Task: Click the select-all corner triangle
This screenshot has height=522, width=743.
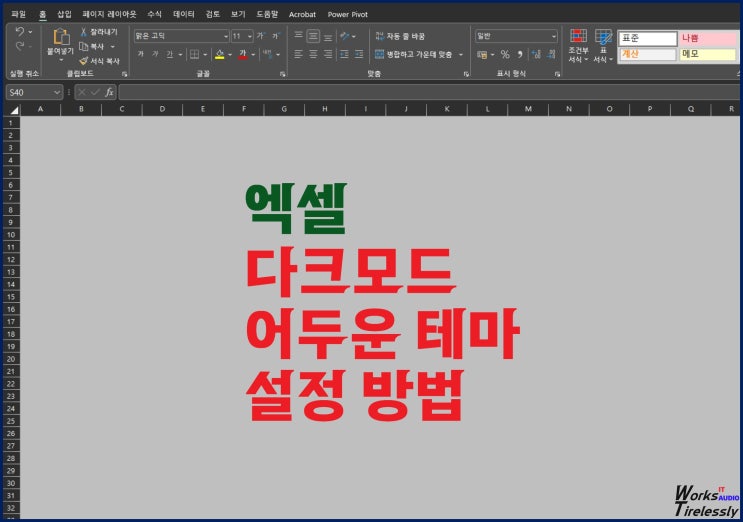Action: coord(14,110)
